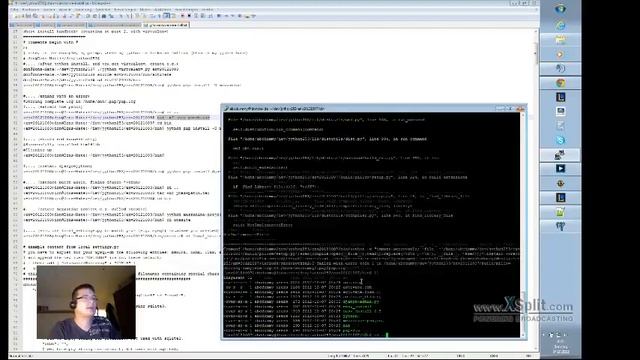This screenshot has width=640, height=360.
Task: Launch Internet Explorer from the taskbar
Action: [560, 25]
